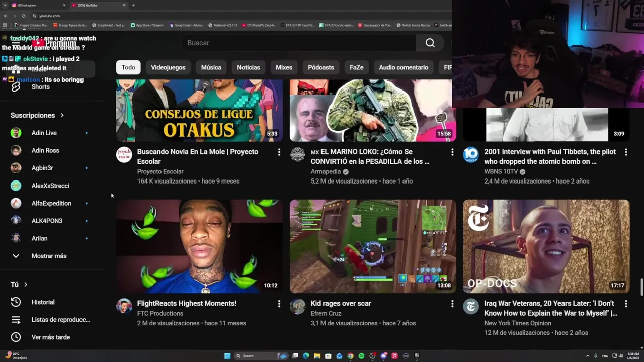Click the browser reload icon
The height and width of the screenshot is (362, 644).
click(23, 16)
